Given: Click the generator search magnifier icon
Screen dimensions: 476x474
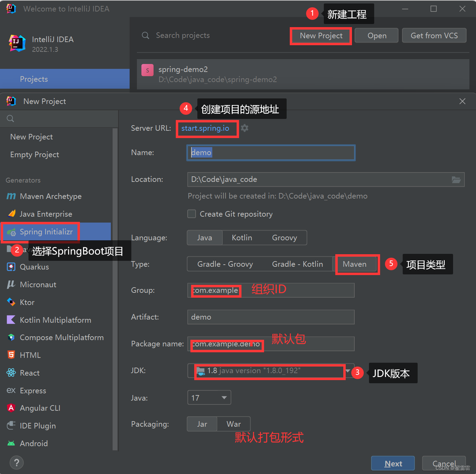Looking at the screenshot, I should [10, 119].
